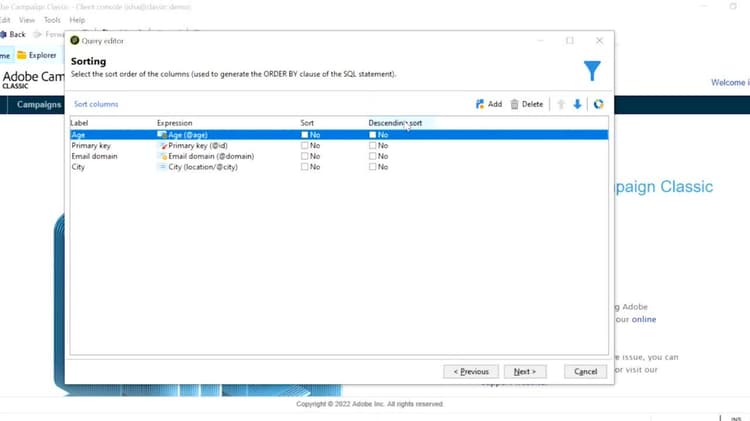This screenshot has height=421, width=750.
Task: Enable Sort checkbox for Email domain row
Action: pos(305,156)
